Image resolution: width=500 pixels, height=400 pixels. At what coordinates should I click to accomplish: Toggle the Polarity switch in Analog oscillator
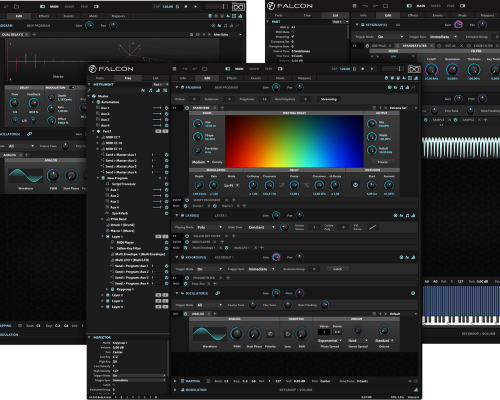pos(270,334)
